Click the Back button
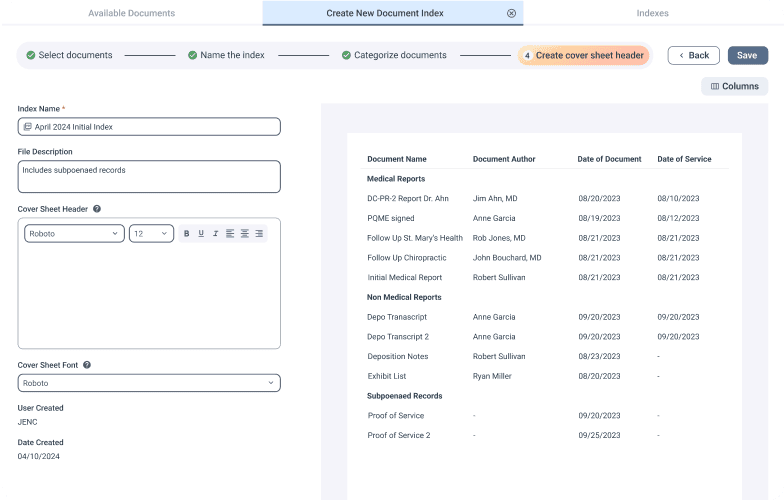The image size is (784, 501). [x=694, y=56]
